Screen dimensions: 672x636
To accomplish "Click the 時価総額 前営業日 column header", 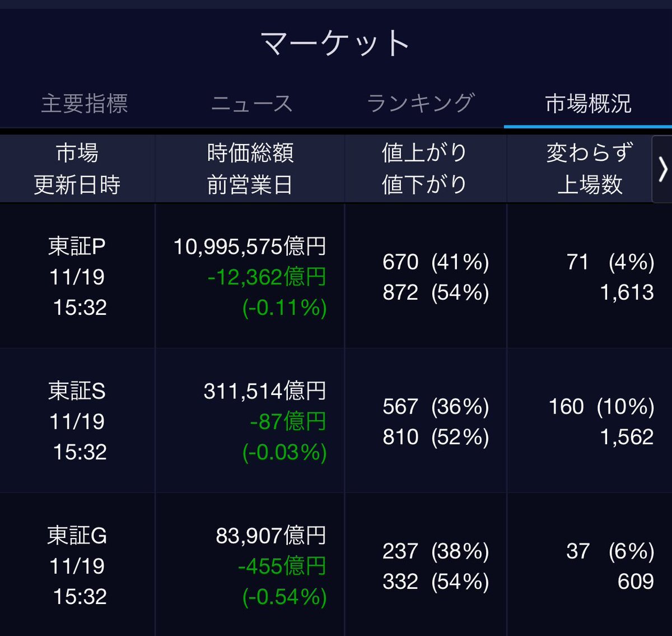I will 250,169.
